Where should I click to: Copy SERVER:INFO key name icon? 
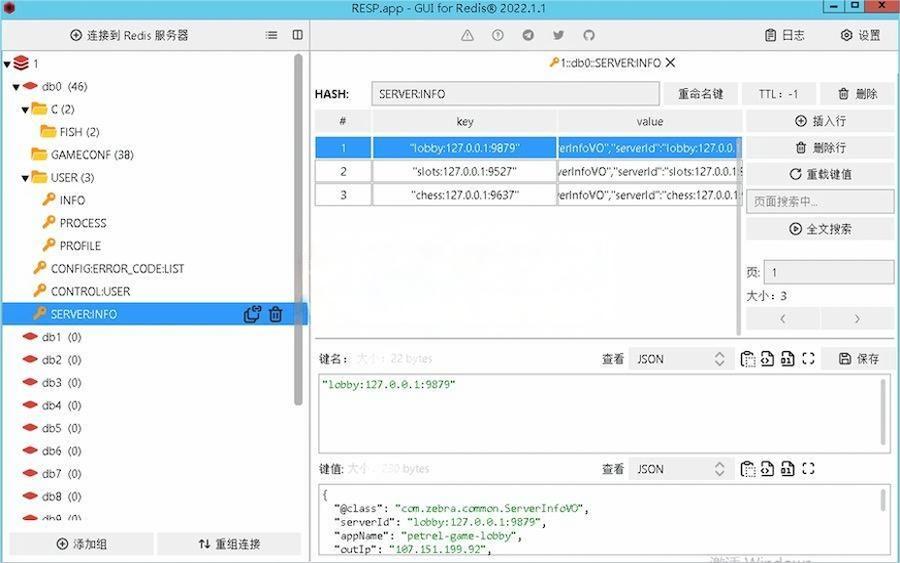(252, 314)
